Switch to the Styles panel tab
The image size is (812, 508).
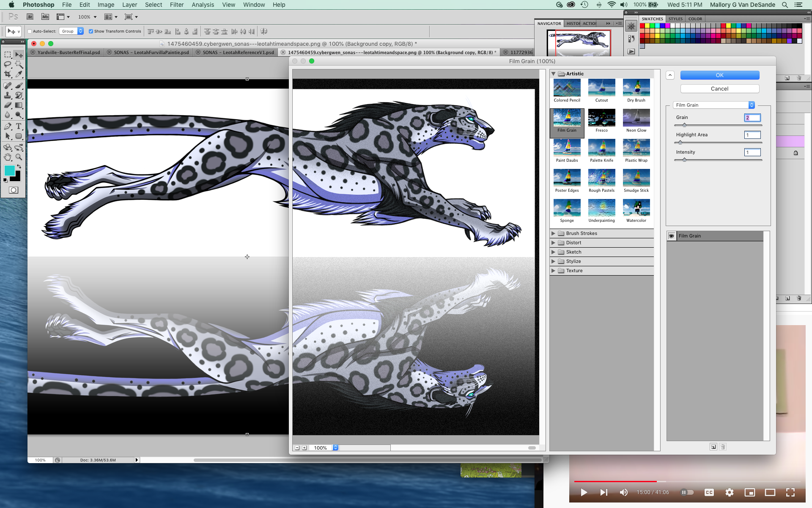click(675, 19)
